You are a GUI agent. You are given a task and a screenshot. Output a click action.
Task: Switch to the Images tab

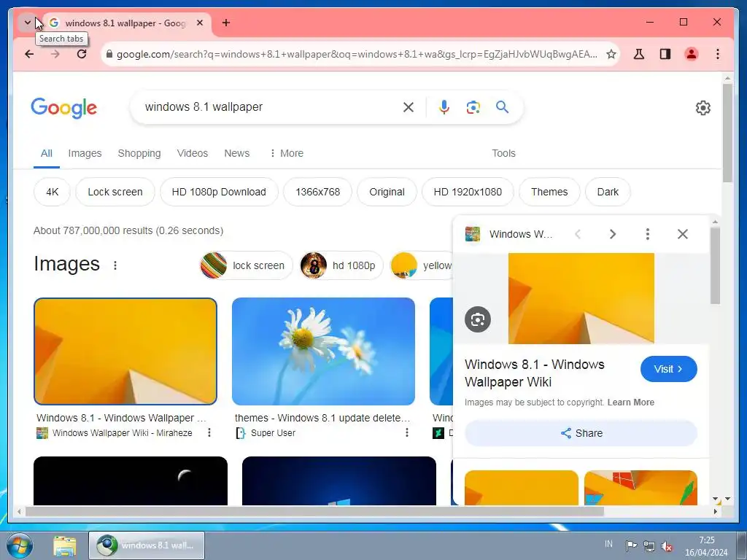pyautogui.click(x=85, y=153)
